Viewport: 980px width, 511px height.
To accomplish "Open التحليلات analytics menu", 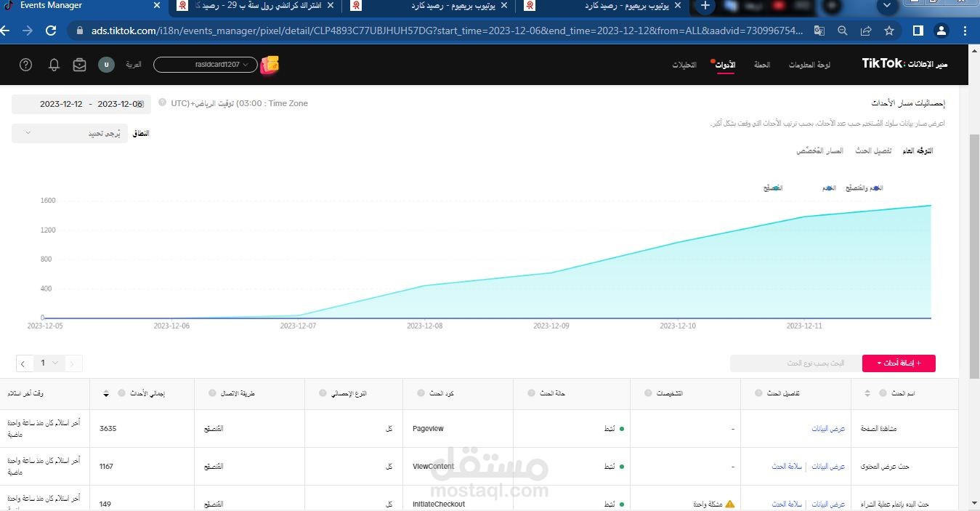I will tap(684, 65).
